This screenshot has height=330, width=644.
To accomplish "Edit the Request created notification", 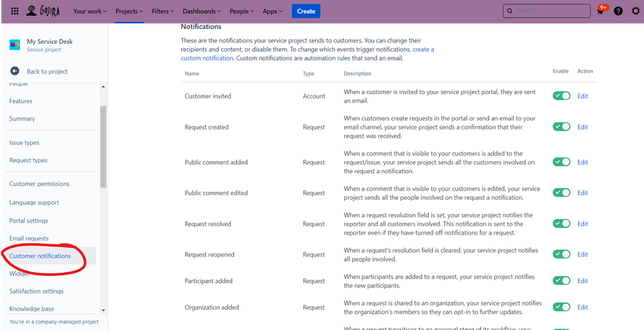I will pos(582,127).
